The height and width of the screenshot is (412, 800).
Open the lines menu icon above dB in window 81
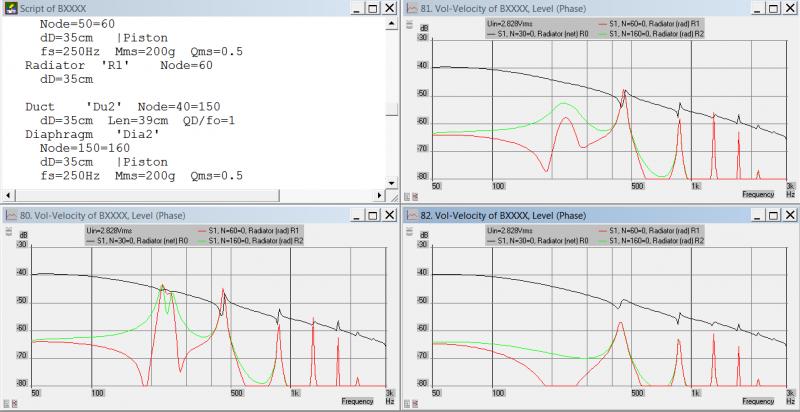coord(409,24)
